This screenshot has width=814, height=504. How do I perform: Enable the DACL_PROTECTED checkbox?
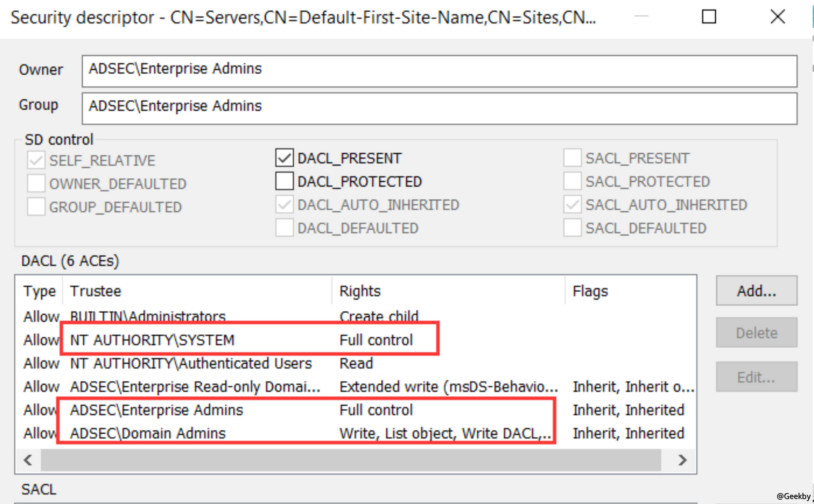284,181
